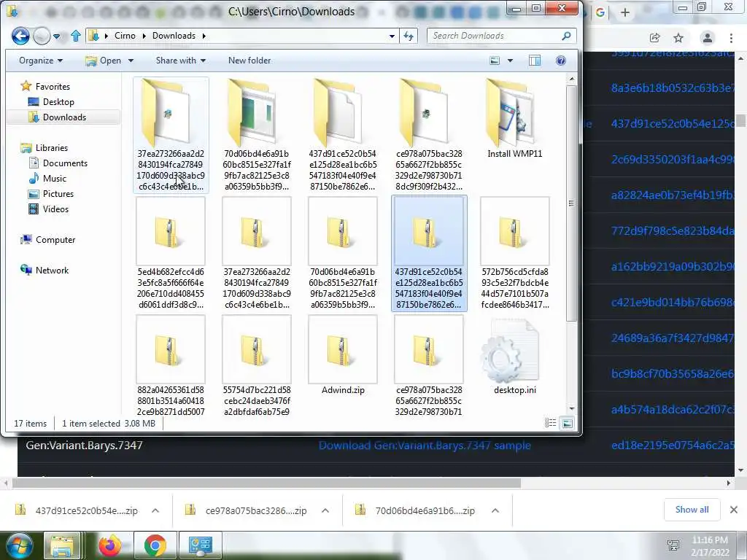Click the Back navigation arrow in Explorer
The image size is (747, 560).
click(20, 36)
